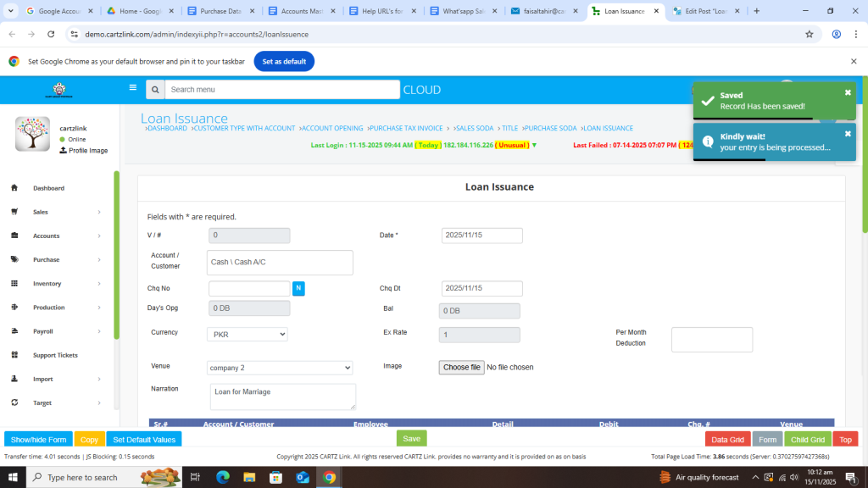Bookmark this page with star icon
Screen dimensions: 868x488
810,34
